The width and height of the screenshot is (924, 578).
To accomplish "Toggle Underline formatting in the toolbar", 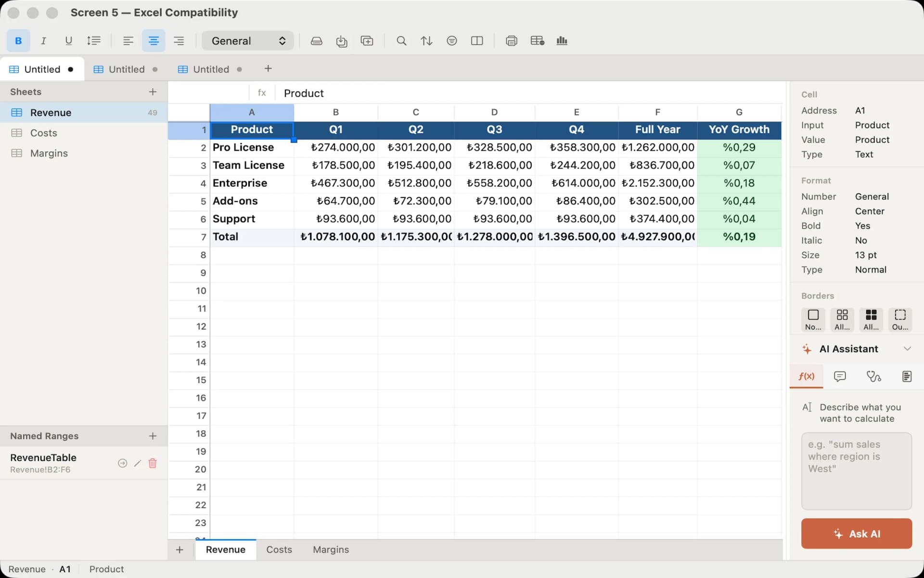I will tap(68, 41).
